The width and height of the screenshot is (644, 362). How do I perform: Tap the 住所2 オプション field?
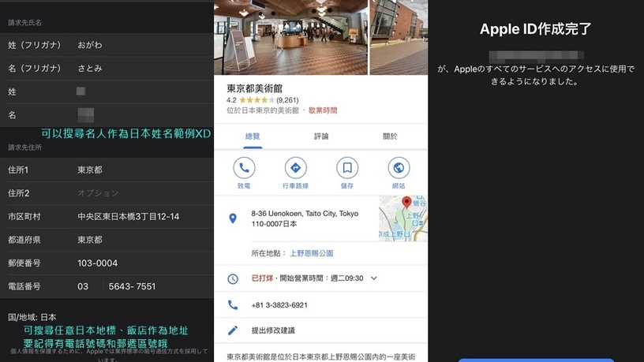click(x=107, y=193)
